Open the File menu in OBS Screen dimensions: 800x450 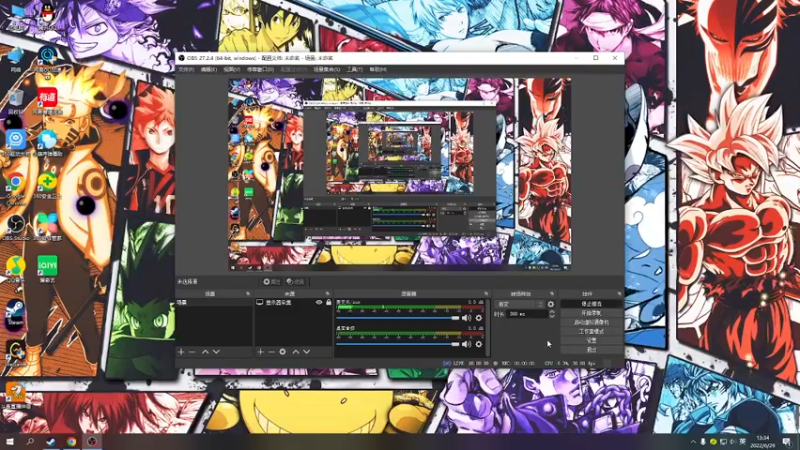tap(186, 69)
